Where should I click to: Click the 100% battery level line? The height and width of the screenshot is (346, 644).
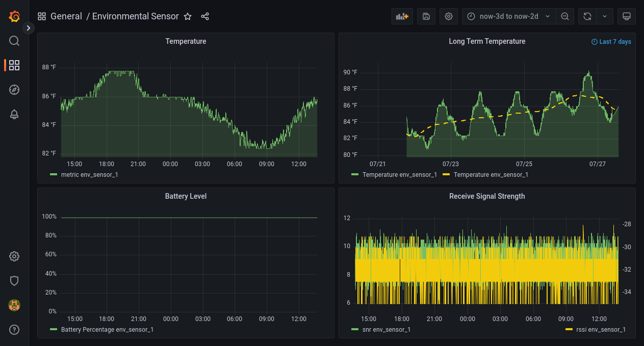click(189, 218)
